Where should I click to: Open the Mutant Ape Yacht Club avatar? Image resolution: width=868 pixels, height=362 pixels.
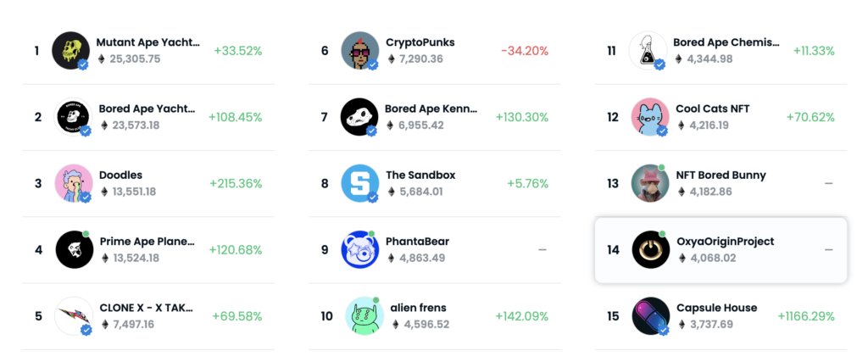click(x=71, y=50)
